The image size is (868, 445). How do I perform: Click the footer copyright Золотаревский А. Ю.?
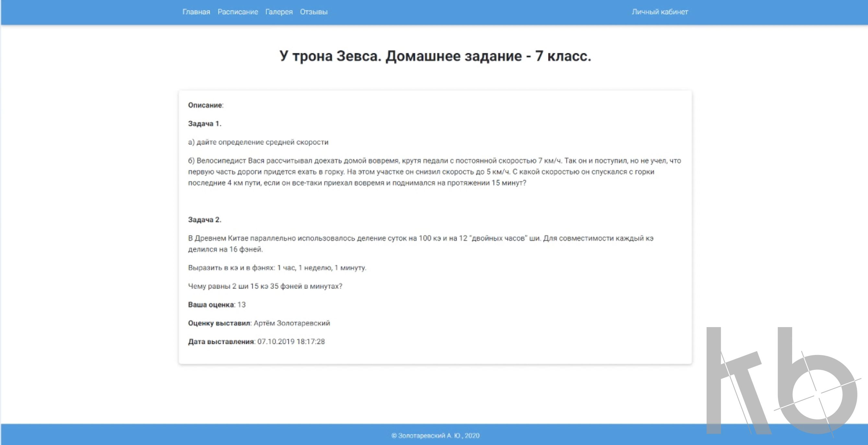click(435, 436)
